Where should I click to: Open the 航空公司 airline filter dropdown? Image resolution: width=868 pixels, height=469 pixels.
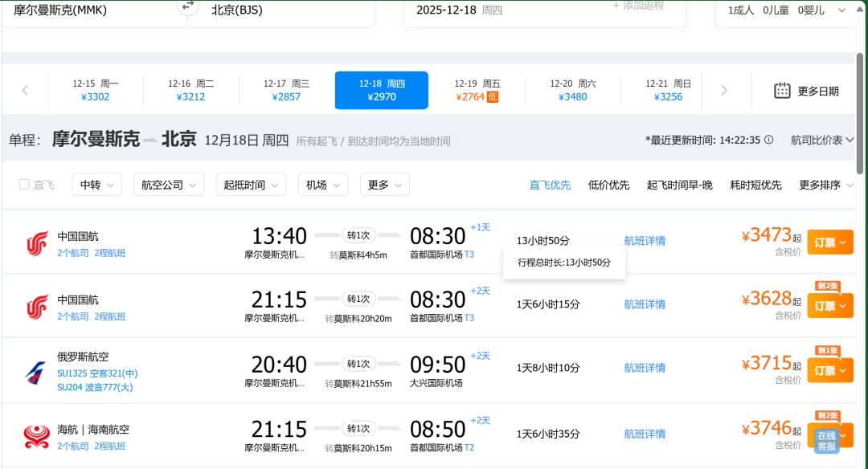click(168, 185)
